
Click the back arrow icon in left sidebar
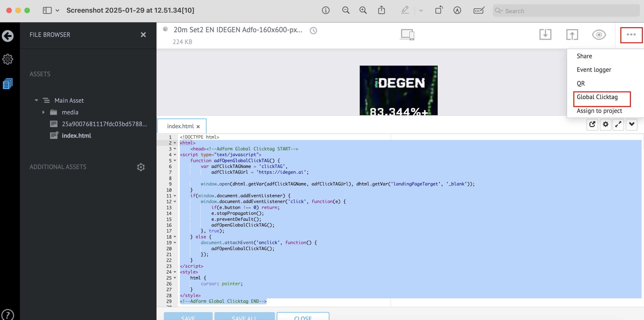pyautogui.click(x=8, y=36)
